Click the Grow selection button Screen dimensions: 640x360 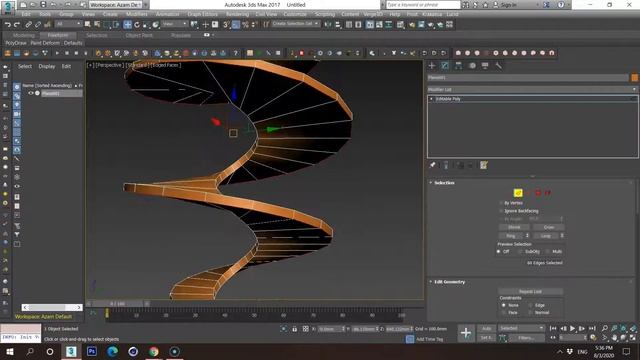[x=549, y=227]
